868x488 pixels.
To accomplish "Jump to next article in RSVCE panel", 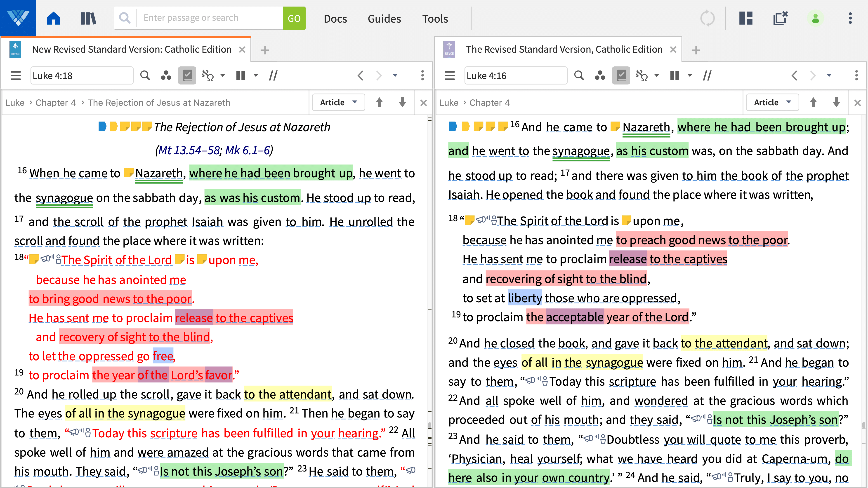I will [x=836, y=102].
